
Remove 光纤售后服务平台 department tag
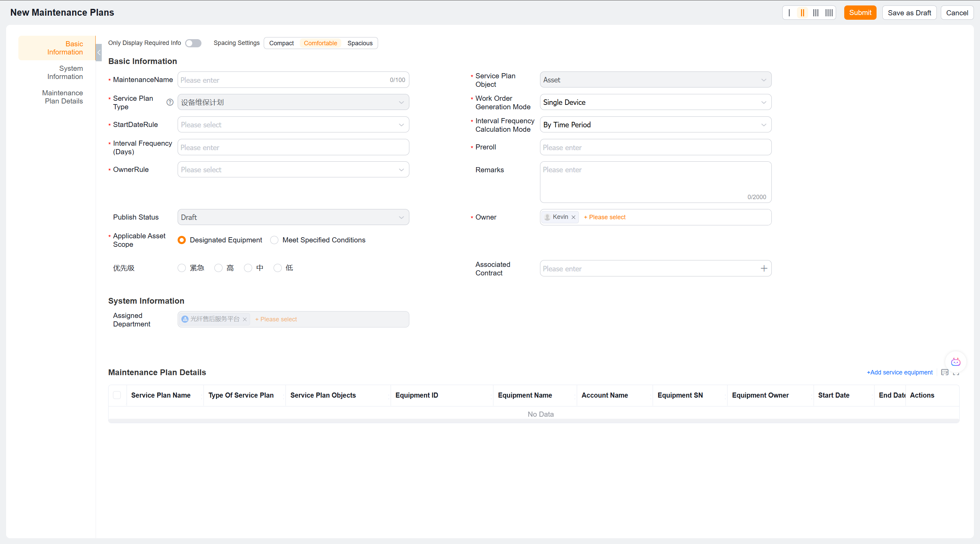point(245,319)
